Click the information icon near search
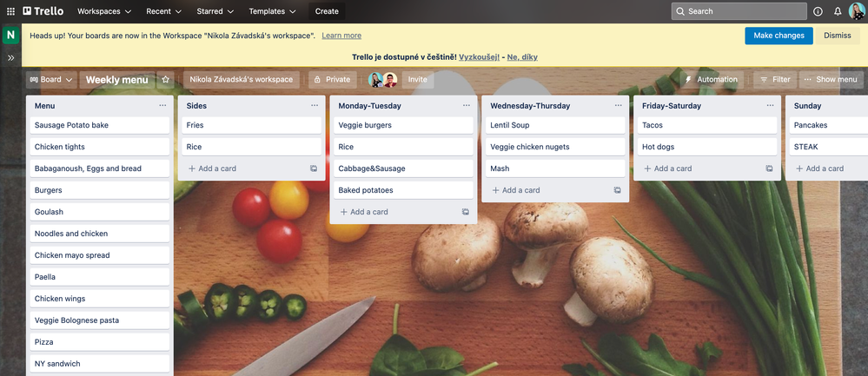 [x=818, y=11]
